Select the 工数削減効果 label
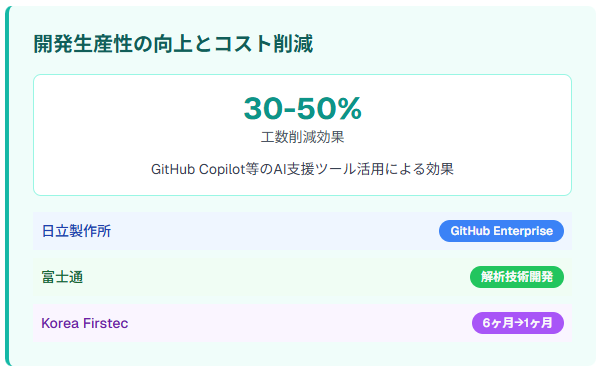This screenshot has width=603, height=369. pyautogui.click(x=302, y=137)
